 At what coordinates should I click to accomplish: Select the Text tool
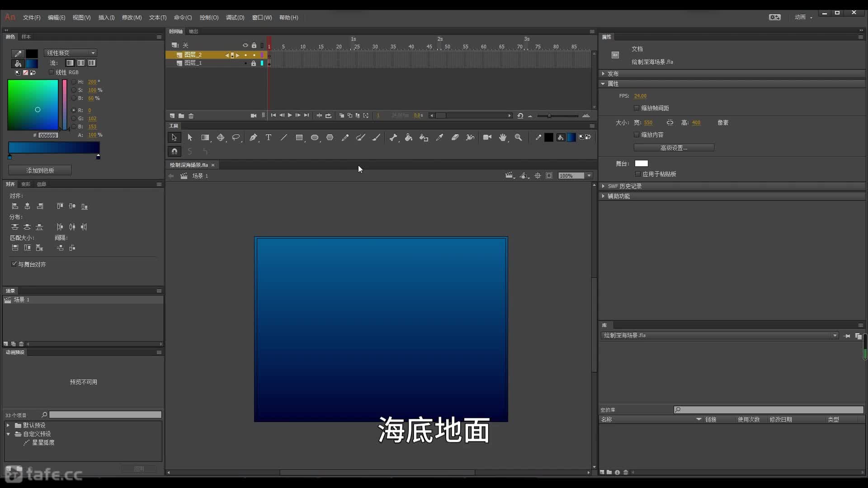tap(269, 137)
